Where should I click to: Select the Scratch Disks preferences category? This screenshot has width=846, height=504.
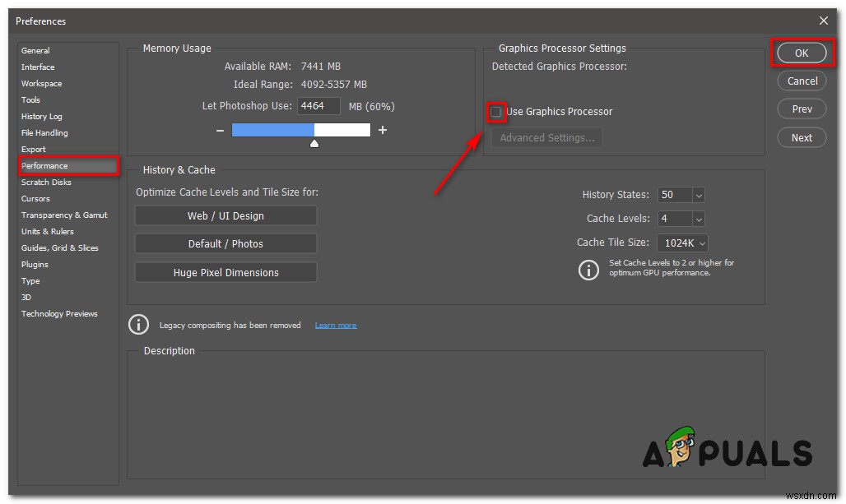click(x=47, y=182)
